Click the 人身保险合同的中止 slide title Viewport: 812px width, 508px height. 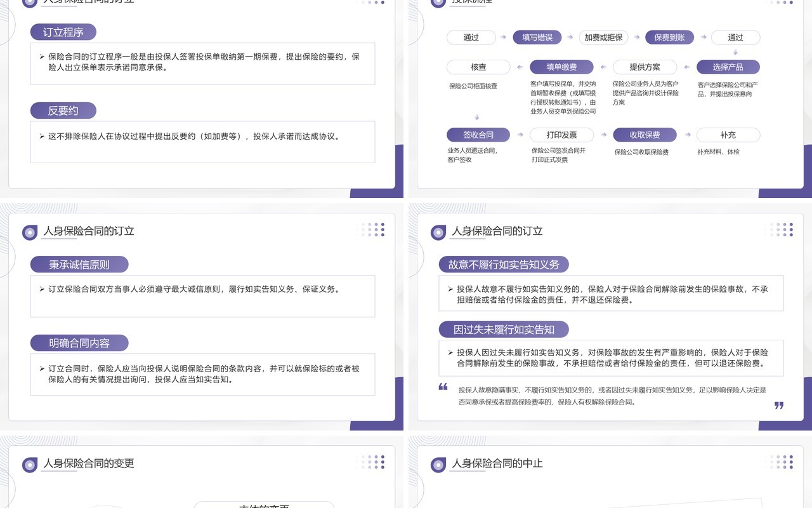click(497, 464)
